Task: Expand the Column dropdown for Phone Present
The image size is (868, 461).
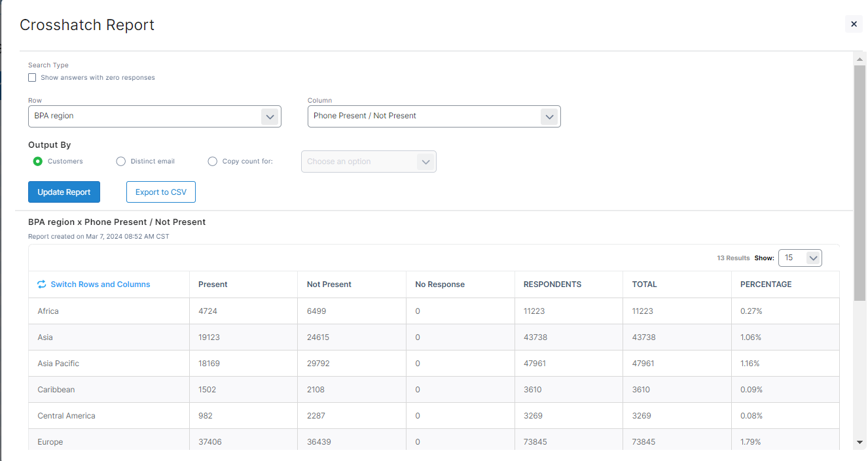Action: pos(433,116)
